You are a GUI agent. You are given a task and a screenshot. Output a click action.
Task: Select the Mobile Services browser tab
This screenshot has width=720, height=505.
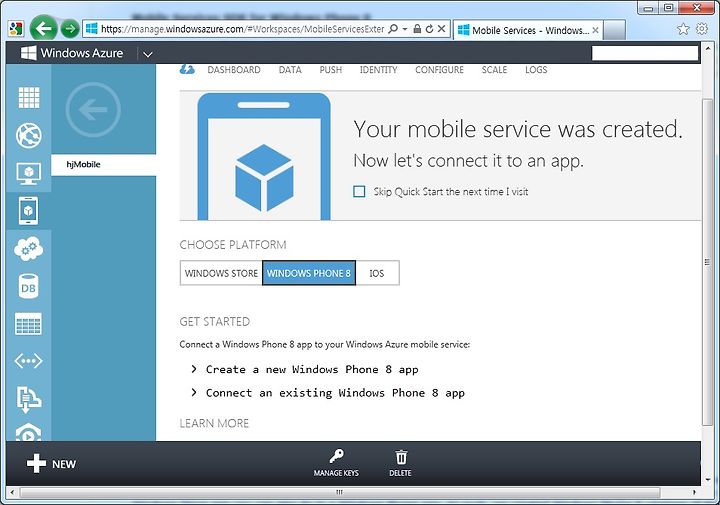point(527,30)
